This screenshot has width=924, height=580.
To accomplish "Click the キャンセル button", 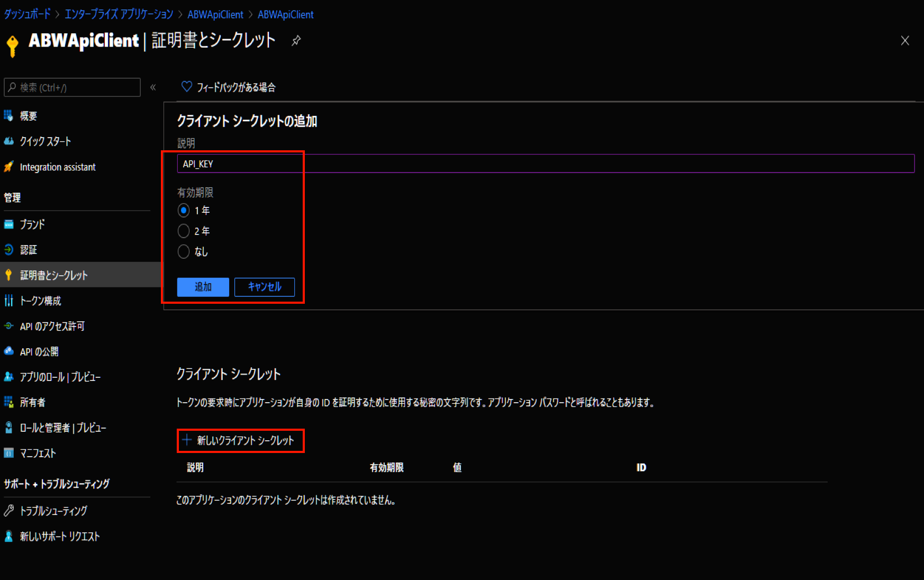I will click(x=265, y=287).
